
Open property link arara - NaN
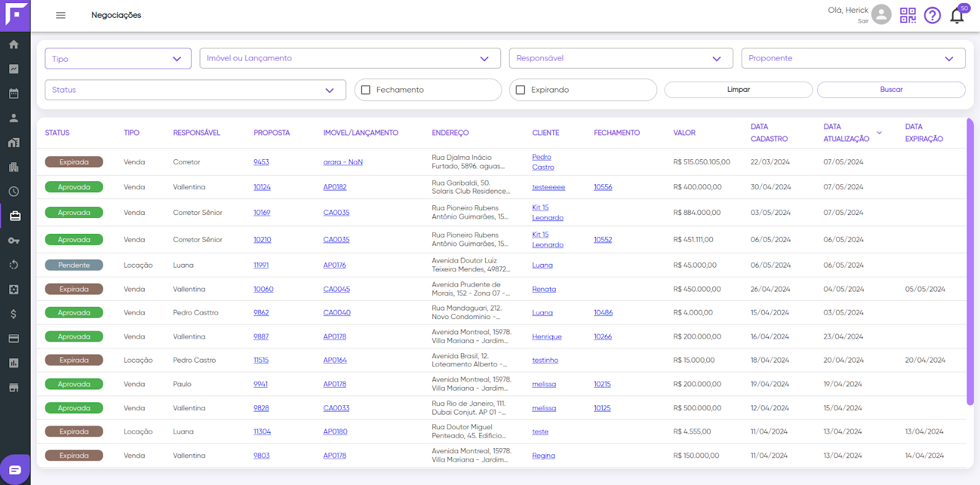[x=343, y=162]
